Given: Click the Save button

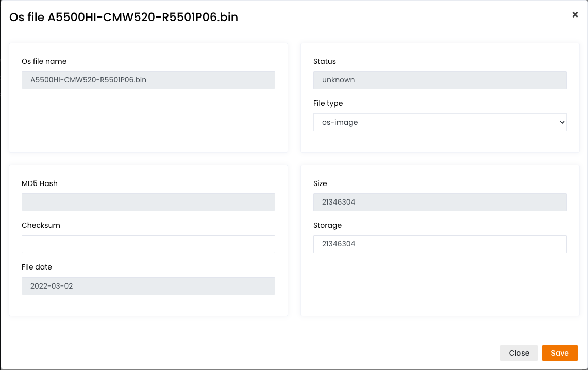Looking at the screenshot, I should (560, 353).
